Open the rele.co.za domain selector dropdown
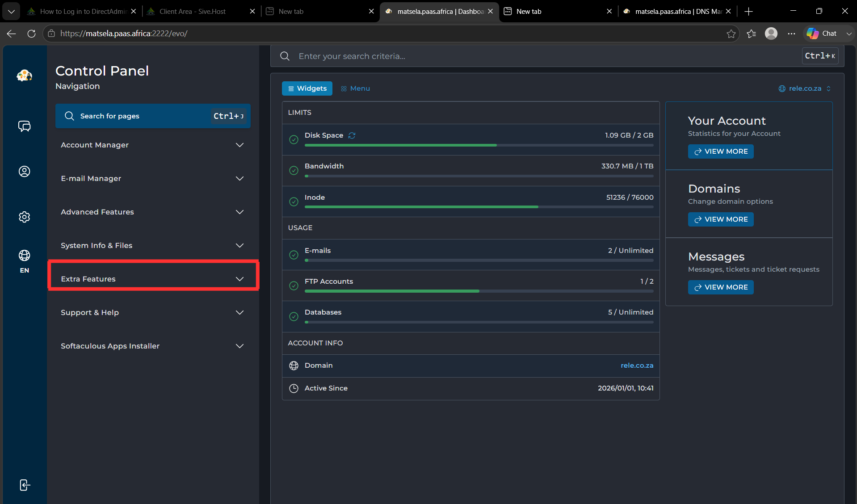The width and height of the screenshot is (857, 504). coord(805,88)
